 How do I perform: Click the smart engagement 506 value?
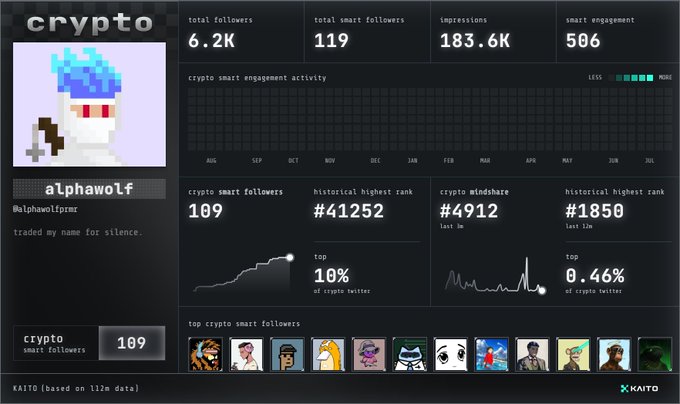pos(583,41)
